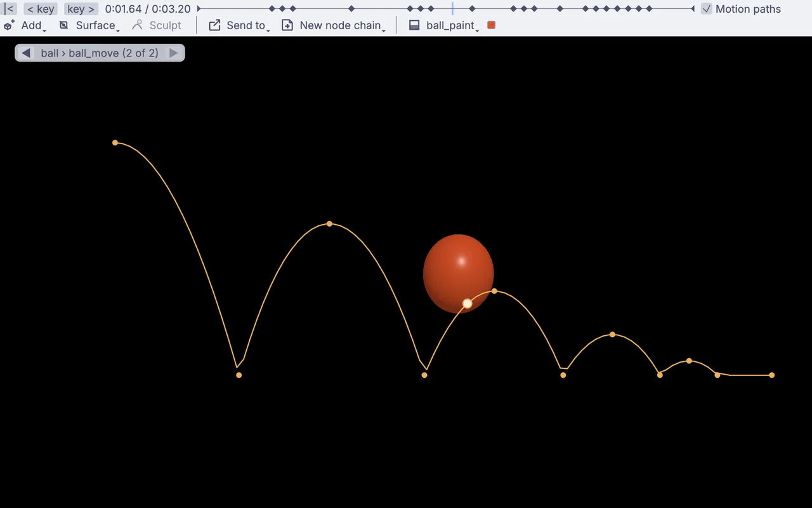Click the blue playhead on the timeline
This screenshot has height=508, width=812.
452,9
